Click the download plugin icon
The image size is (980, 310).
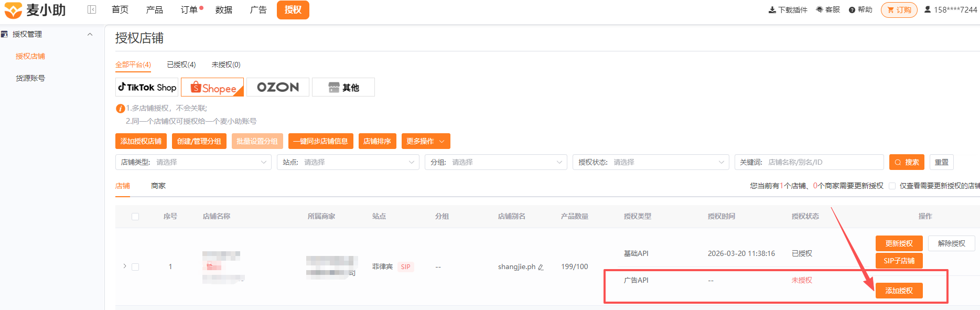click(x=772, y=10)
